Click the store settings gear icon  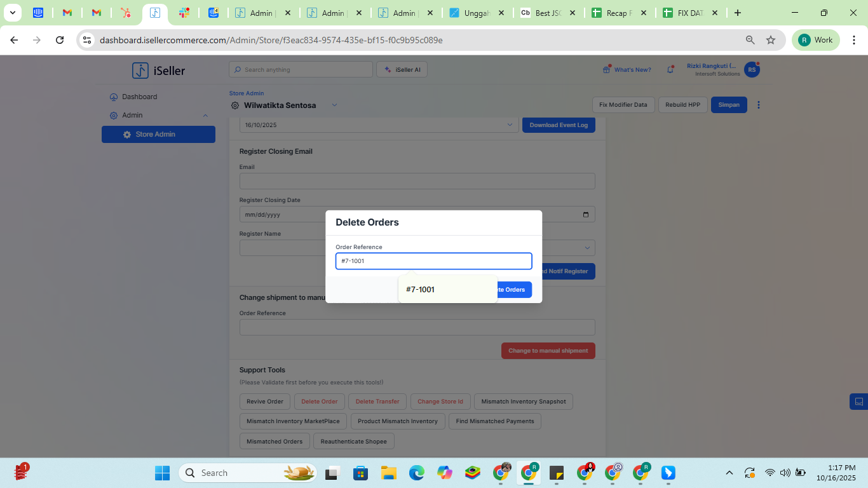coord(235,105)
